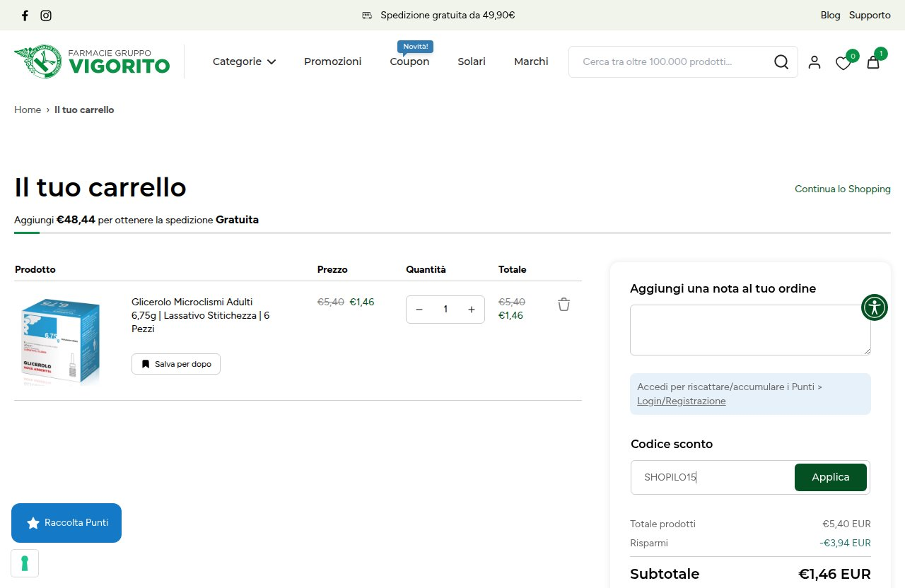
Task: Open the Instagram page icon
Action: [46, 15]
